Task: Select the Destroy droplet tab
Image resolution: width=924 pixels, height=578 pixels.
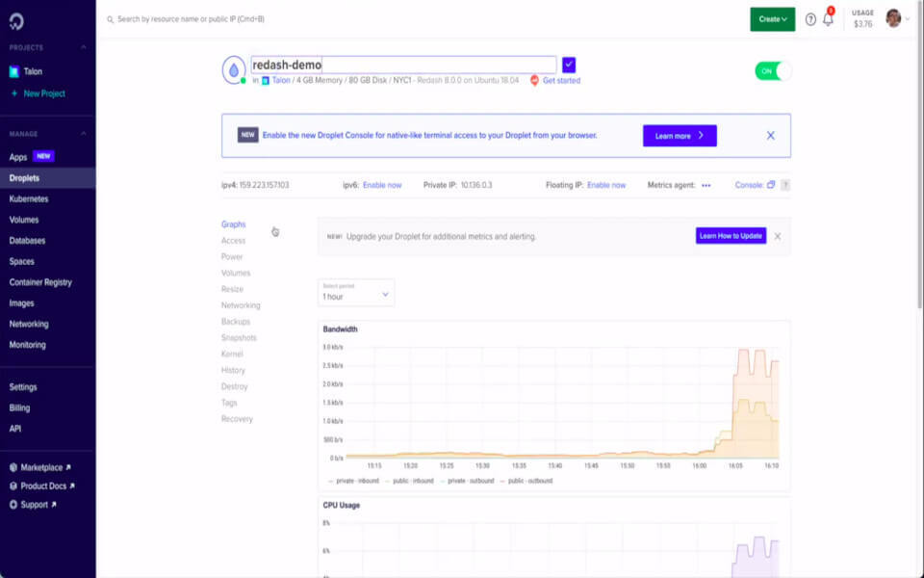Action: (x=235, y=386)
